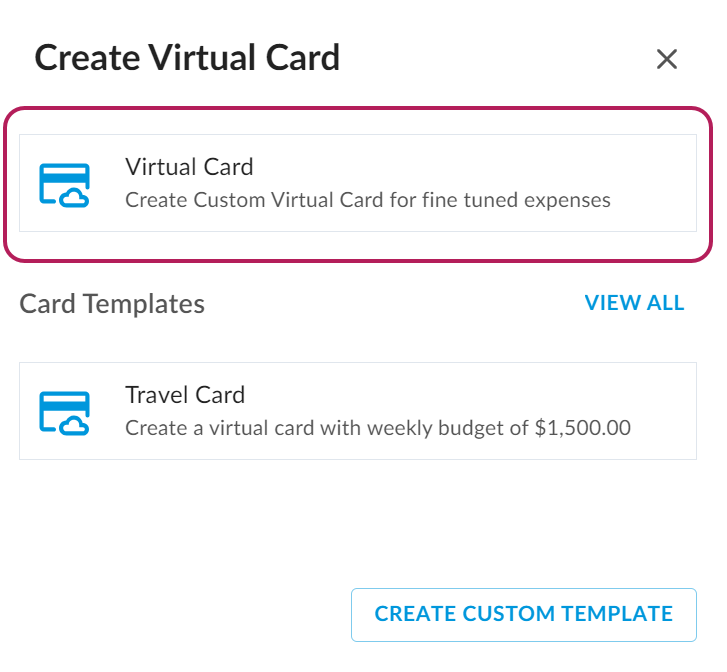Click the Create Virtual Card dialog title
The height and width of the screenshot is (672, 727).
tap(187, 58)
